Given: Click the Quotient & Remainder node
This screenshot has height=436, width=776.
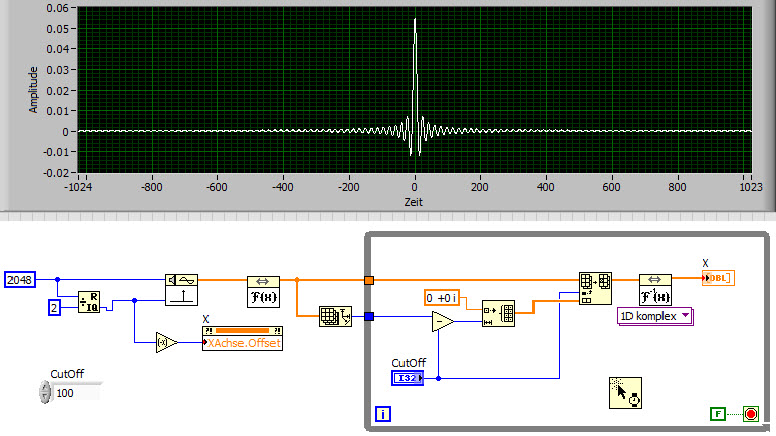Looking at the screenshot, I should click(89, 302).
